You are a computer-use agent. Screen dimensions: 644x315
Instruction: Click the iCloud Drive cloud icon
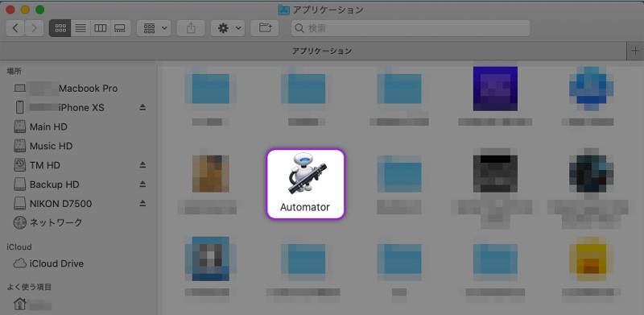coord(19,263)
